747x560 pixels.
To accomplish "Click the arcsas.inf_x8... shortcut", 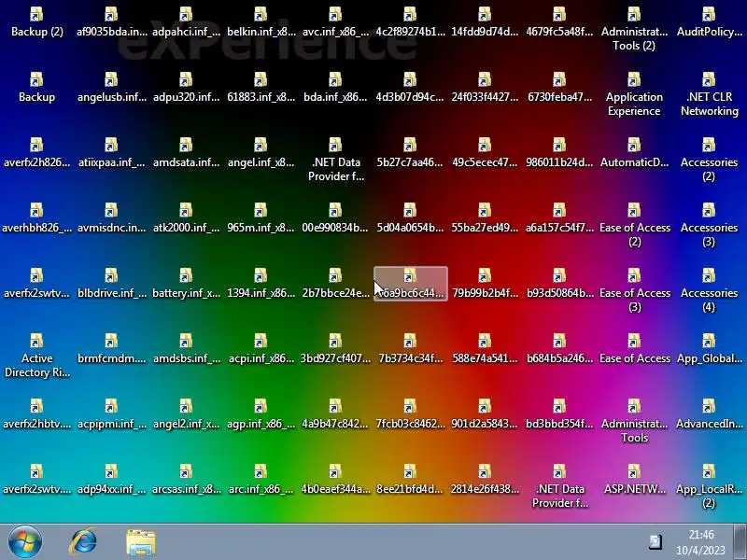I will (186, 479).
